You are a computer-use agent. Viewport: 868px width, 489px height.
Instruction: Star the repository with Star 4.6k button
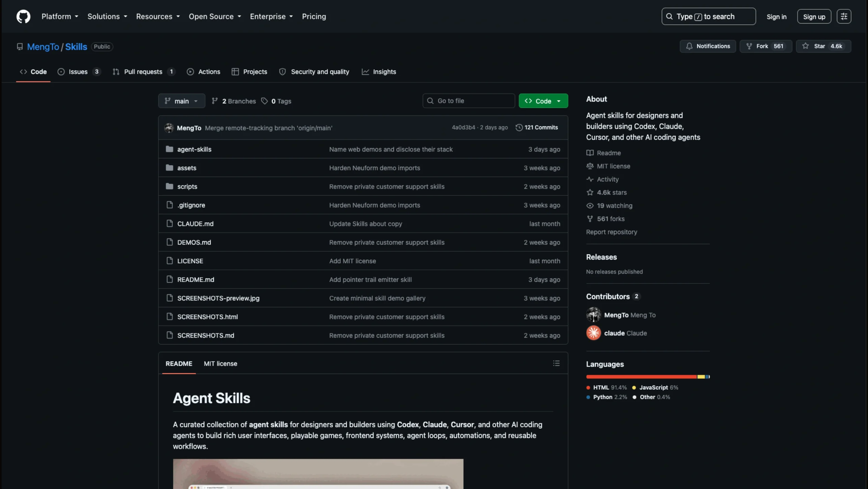point(823,46)
